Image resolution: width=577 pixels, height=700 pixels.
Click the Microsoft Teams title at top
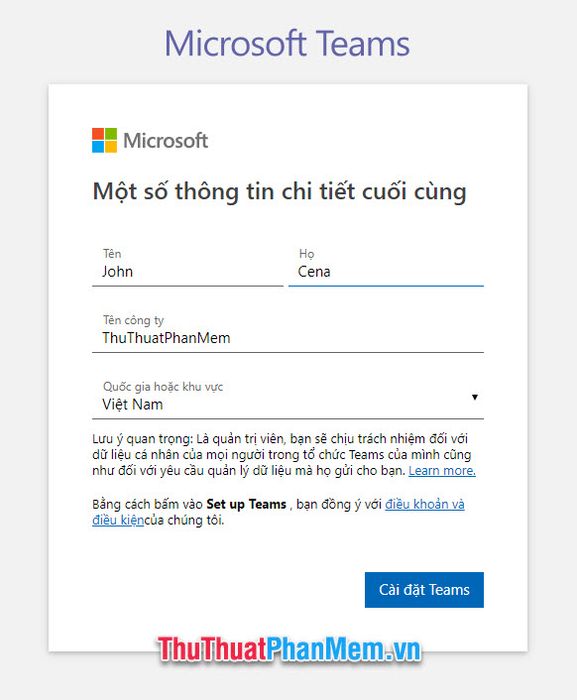(x=287, y=44)
